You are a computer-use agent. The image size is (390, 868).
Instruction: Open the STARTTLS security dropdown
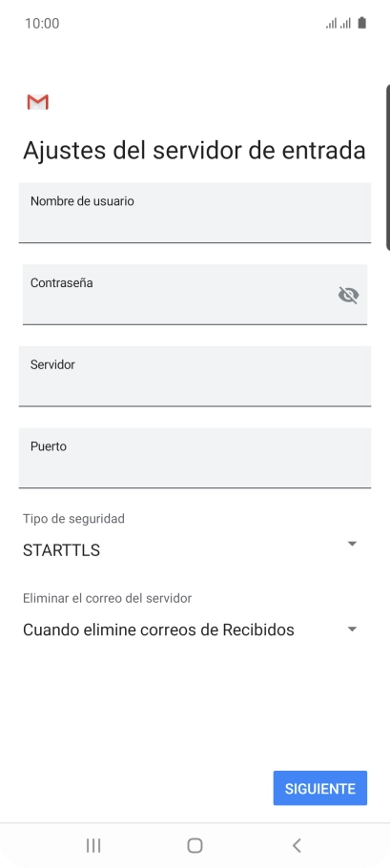point(191,550)
